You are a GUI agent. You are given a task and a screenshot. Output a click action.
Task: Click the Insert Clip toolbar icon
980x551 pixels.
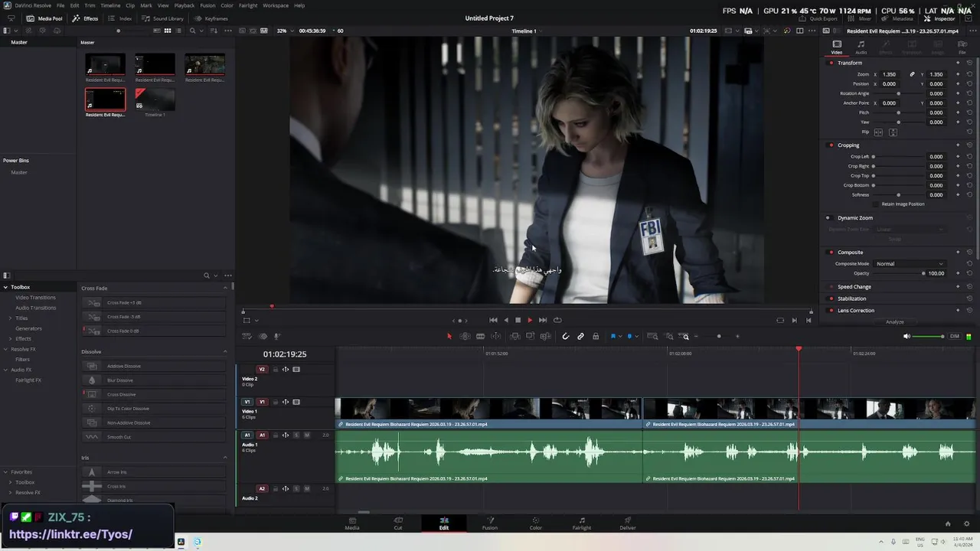point(515,336)
